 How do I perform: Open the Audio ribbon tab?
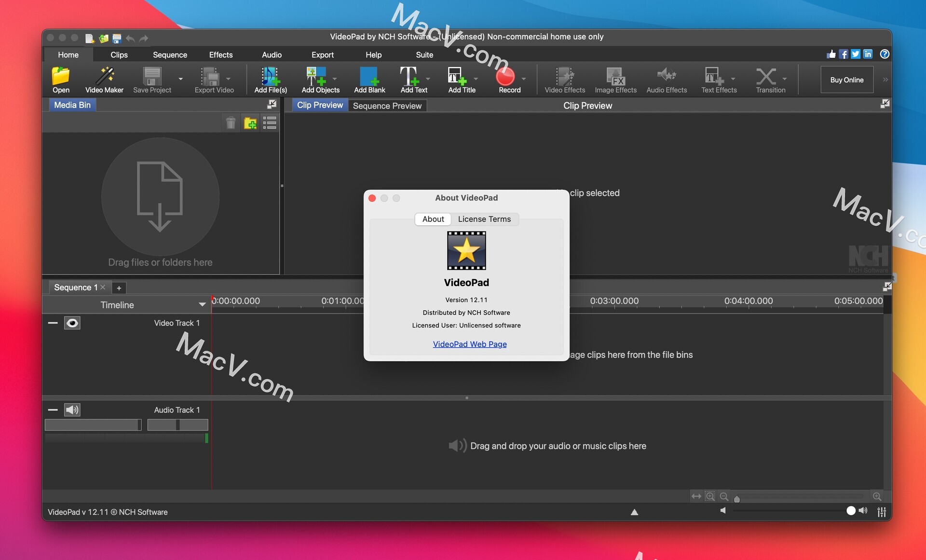pos(272,55)
